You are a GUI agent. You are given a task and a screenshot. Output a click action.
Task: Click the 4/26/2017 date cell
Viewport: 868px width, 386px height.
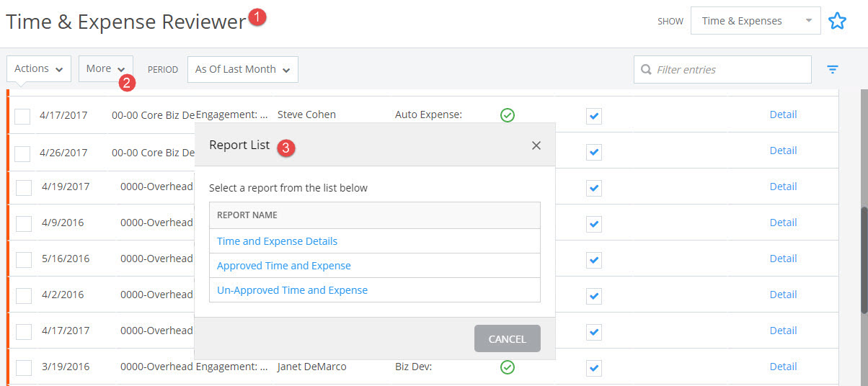pos(63,153)
